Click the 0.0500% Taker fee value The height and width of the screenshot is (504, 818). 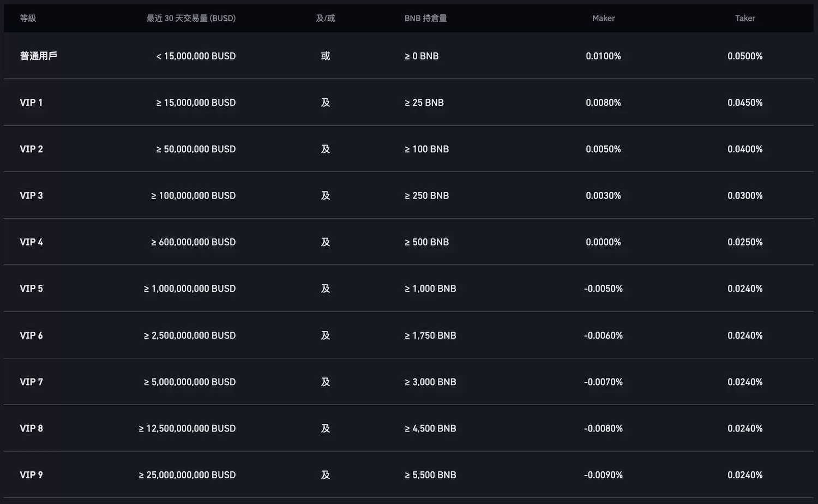745,56
